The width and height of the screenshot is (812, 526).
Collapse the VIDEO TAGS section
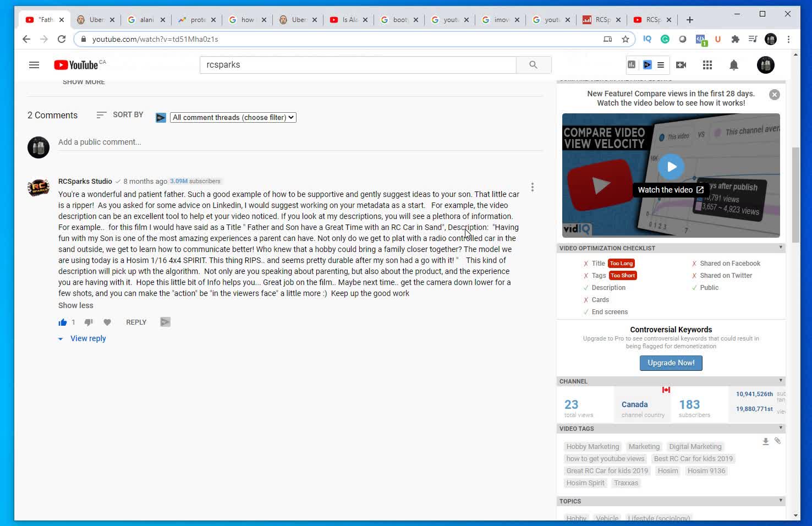click(781, 428)
